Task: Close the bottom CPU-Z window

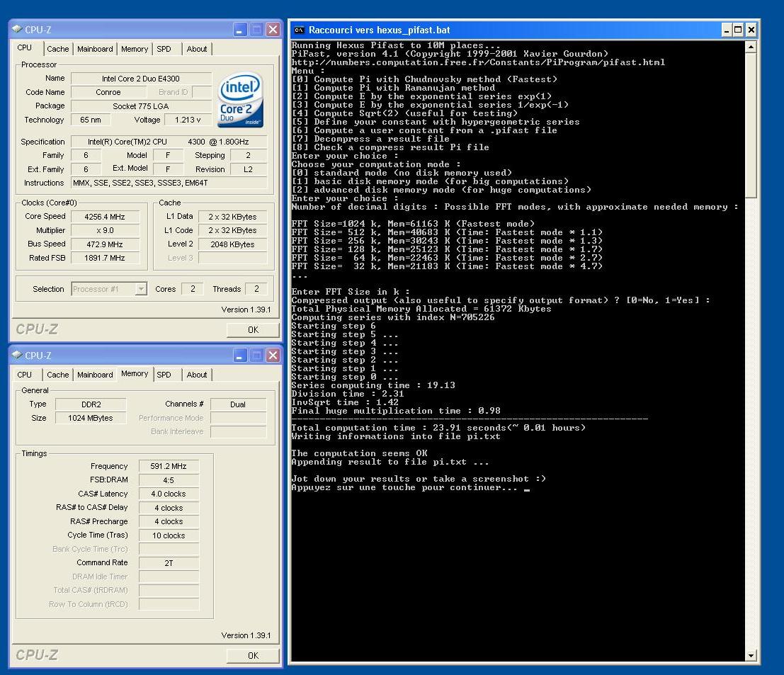Action: [273, 356]
